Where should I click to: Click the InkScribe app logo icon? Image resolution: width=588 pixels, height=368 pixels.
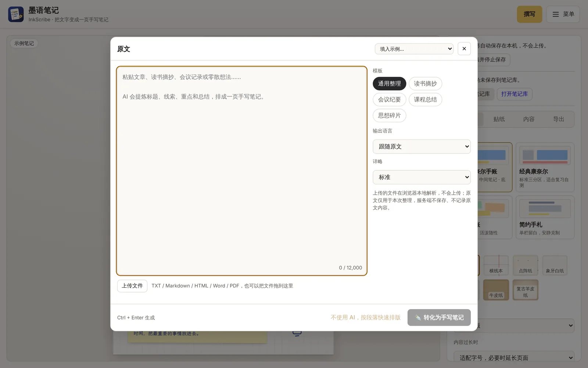pos(16,14)
